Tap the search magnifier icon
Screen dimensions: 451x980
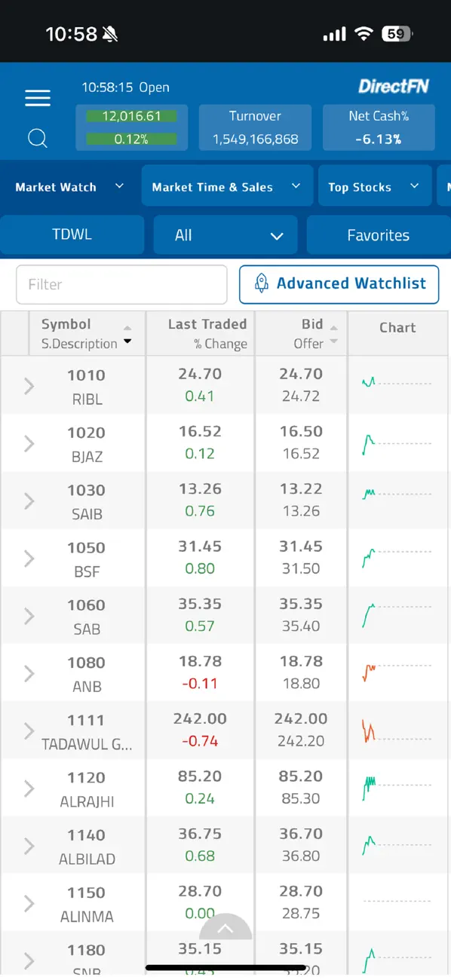(x=38, y=138)
